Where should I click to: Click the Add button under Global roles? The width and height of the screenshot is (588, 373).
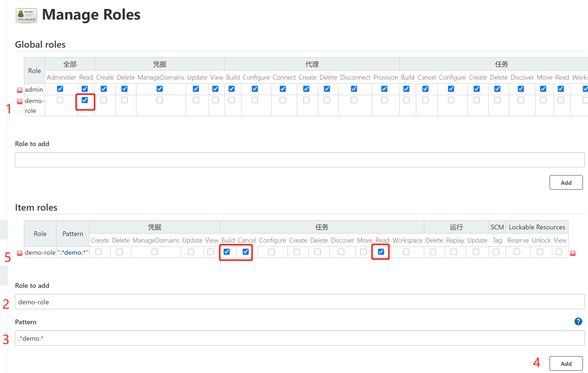566,183
